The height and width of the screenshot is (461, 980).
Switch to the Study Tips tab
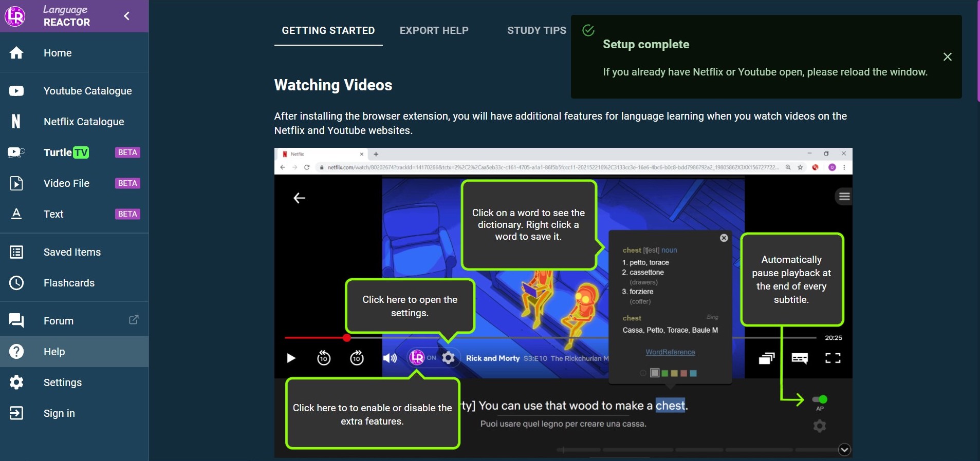(537, 30)
